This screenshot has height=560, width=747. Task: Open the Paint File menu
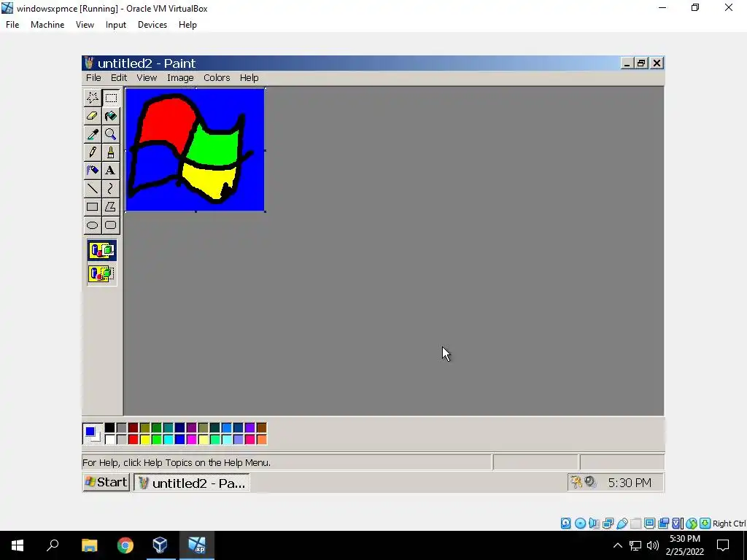tap(93, 77)
